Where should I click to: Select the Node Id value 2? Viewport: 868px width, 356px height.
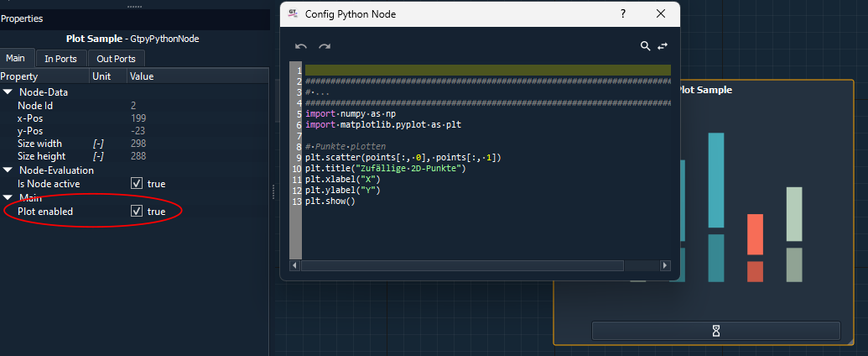pos(133,105)
